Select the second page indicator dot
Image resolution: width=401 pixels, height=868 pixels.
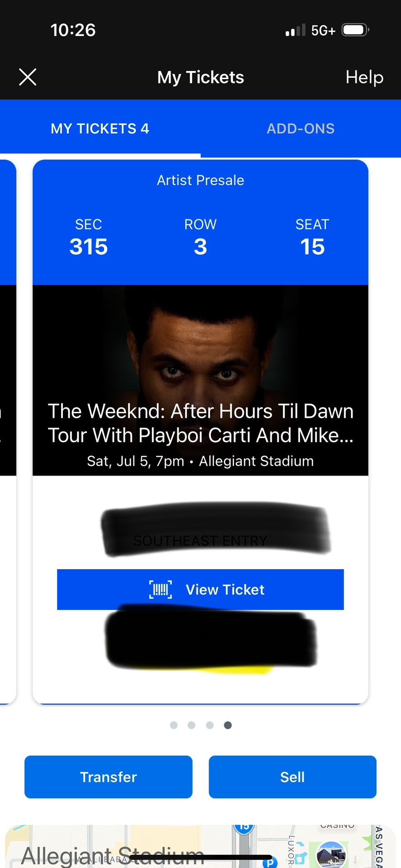(192, 725)
